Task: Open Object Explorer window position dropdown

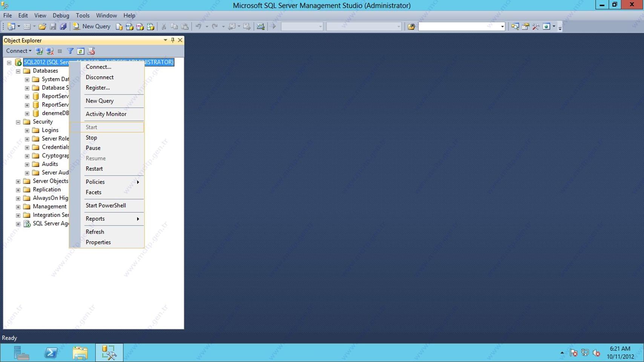Action: (x=165, y=40)
